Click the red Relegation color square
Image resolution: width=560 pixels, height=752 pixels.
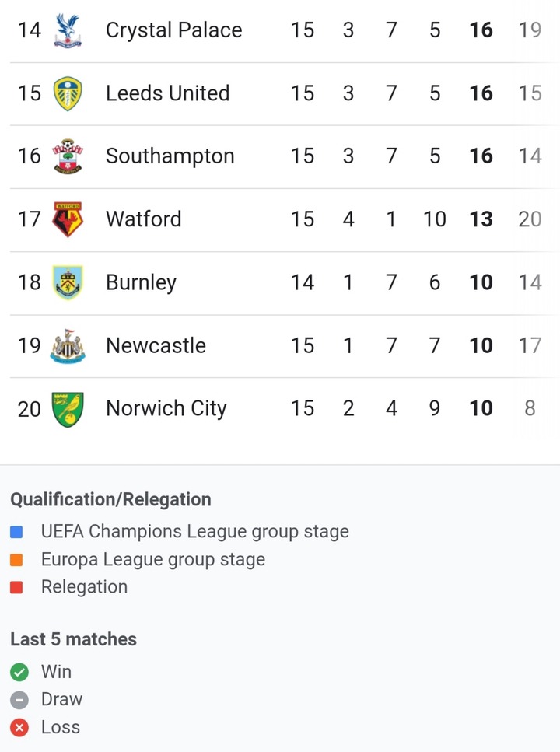pos(16,587)
